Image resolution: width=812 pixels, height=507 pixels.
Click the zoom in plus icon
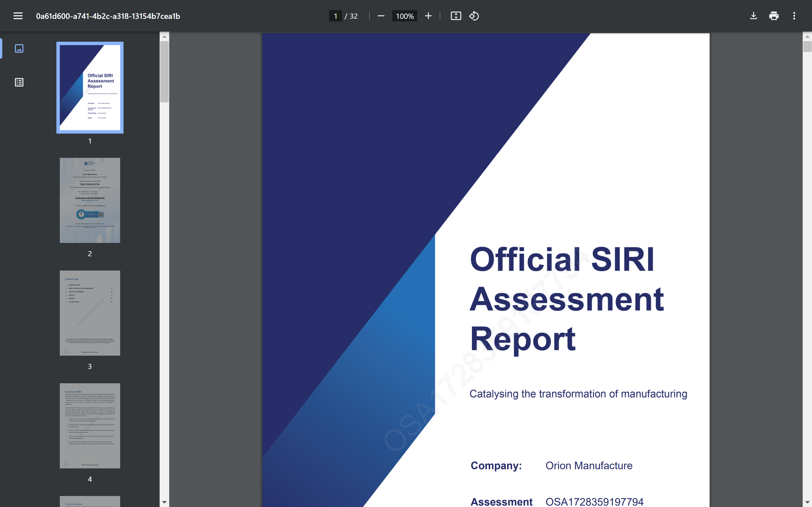coord(428,16)
